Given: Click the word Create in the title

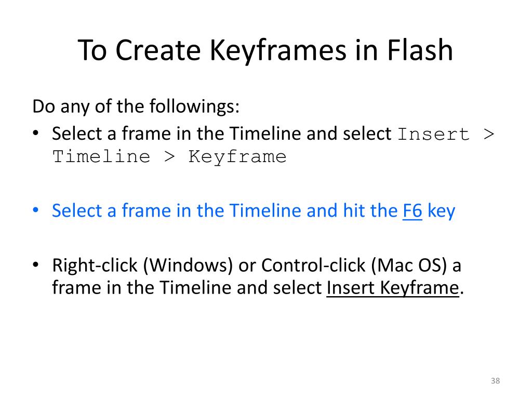Looking at the screenshot, I should tap(158, 51).
